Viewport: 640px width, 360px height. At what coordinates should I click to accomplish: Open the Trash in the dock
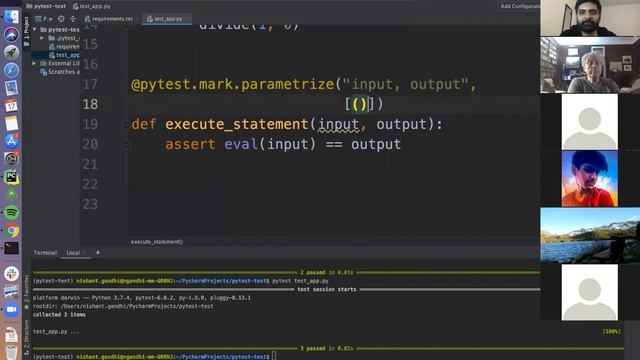(x=11, y=352)
